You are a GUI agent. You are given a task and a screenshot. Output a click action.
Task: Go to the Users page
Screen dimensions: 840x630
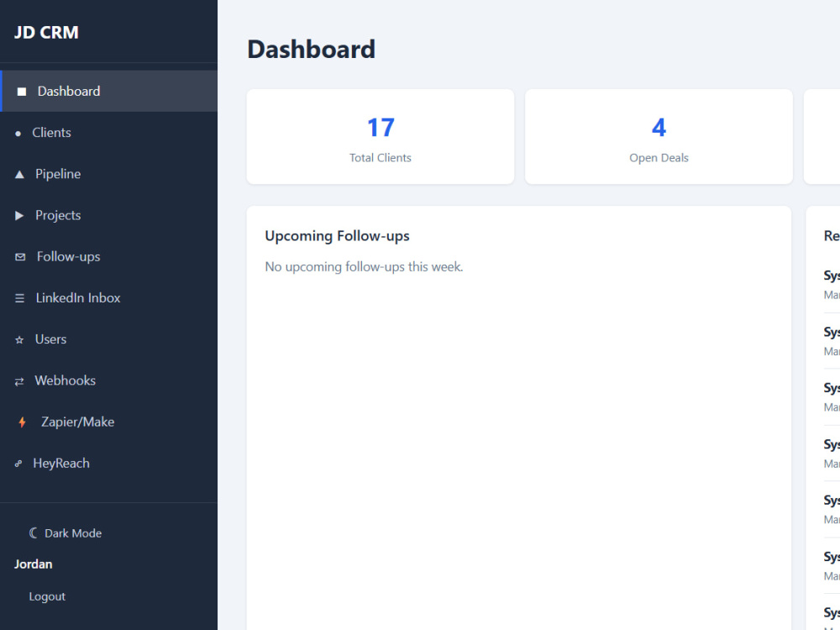[x=108, y=339]
